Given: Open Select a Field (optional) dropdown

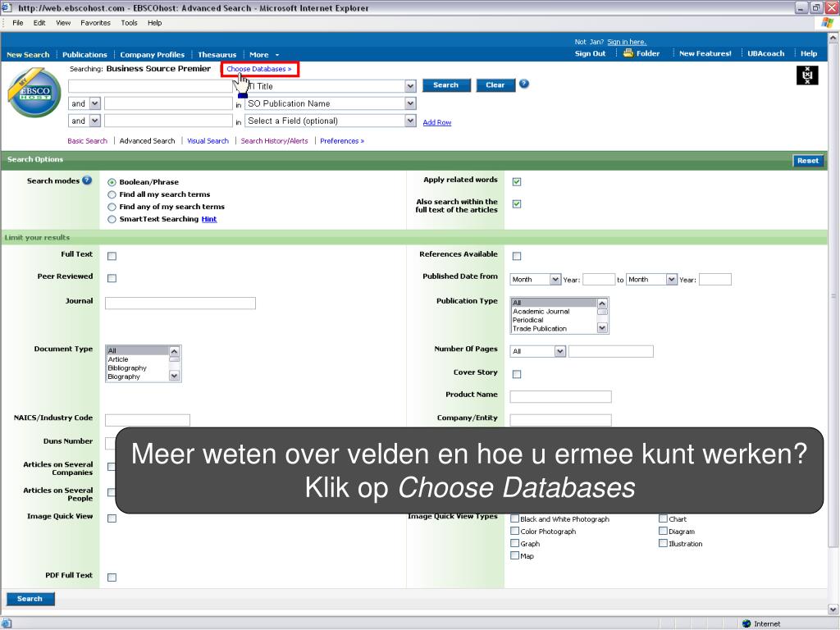Looking at the screenshot, I should (410, 121).
